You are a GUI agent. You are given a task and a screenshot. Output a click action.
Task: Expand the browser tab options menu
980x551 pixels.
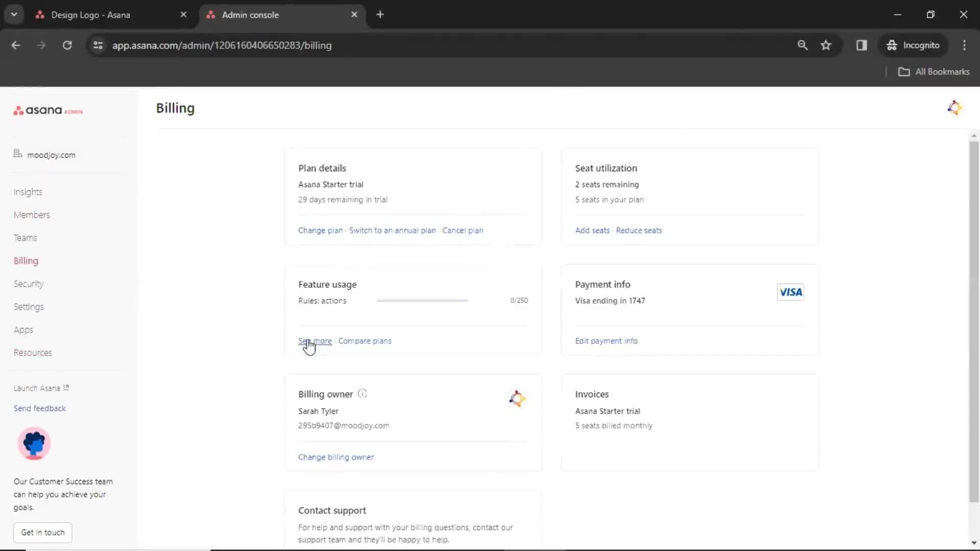pos(13,15)
